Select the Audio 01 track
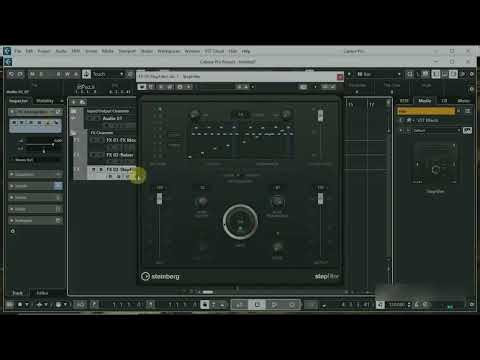The width and height of the screenshot is (480, 360). point(112,119)
